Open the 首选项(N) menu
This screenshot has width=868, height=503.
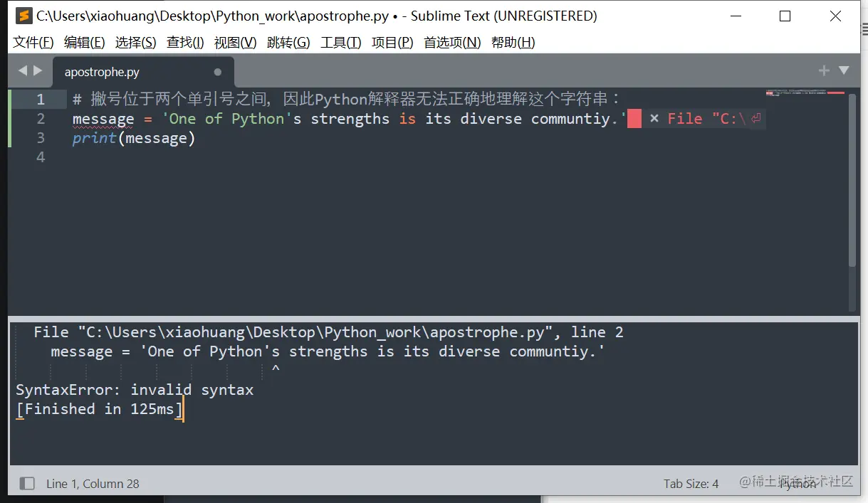452,43
